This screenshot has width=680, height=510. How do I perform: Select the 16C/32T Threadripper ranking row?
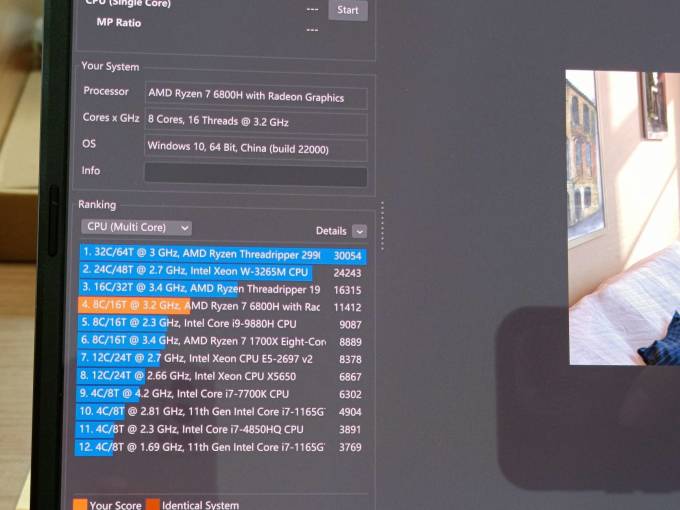221,289
